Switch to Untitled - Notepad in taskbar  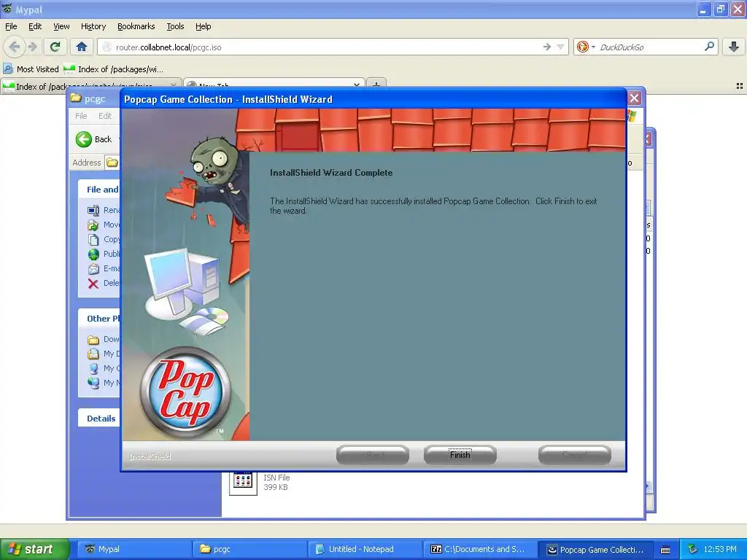pos(365,549)
